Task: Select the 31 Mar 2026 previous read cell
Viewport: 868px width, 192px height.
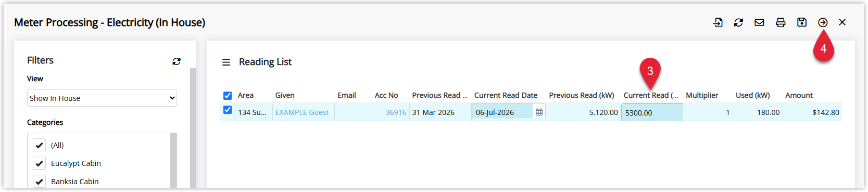Action: click(x=441, y=112)
